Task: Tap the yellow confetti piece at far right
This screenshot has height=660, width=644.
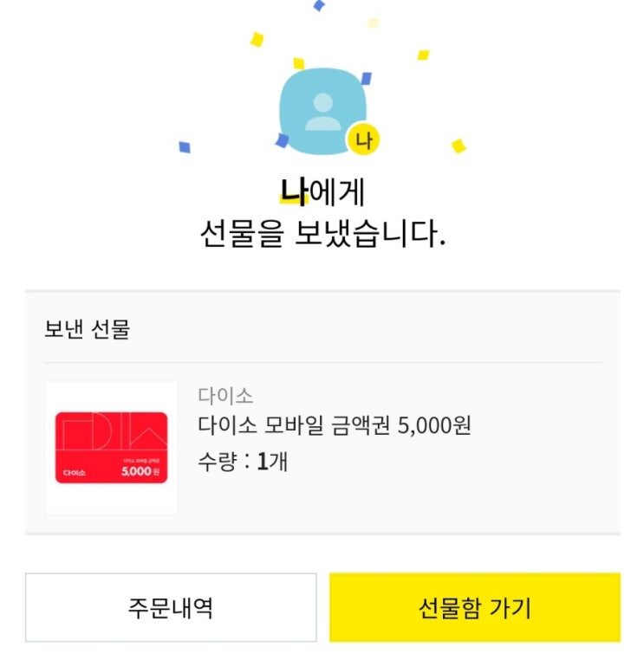Action: [459, 146]
